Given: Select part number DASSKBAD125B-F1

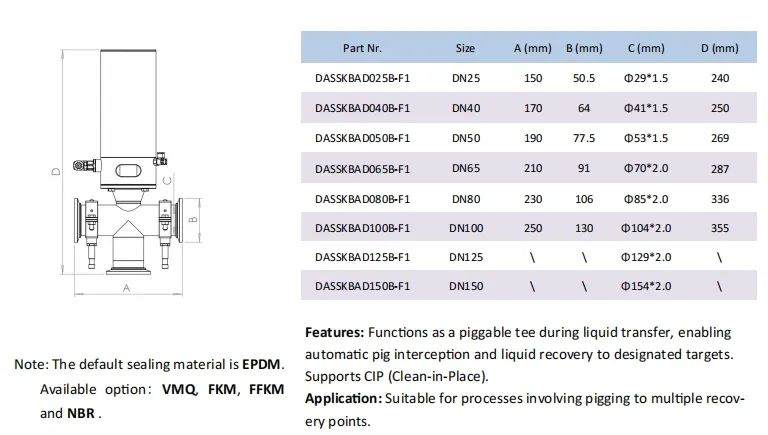Looking at the screenshot, I should tap(362, 257).
